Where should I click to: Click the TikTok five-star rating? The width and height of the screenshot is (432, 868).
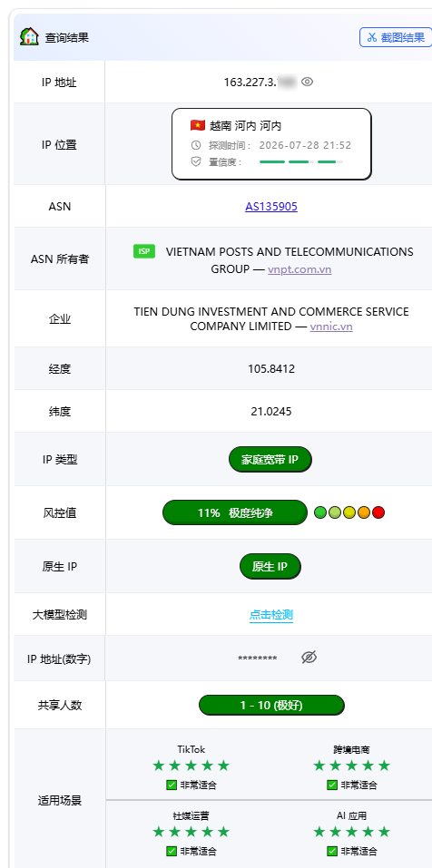tap(191, 766)
